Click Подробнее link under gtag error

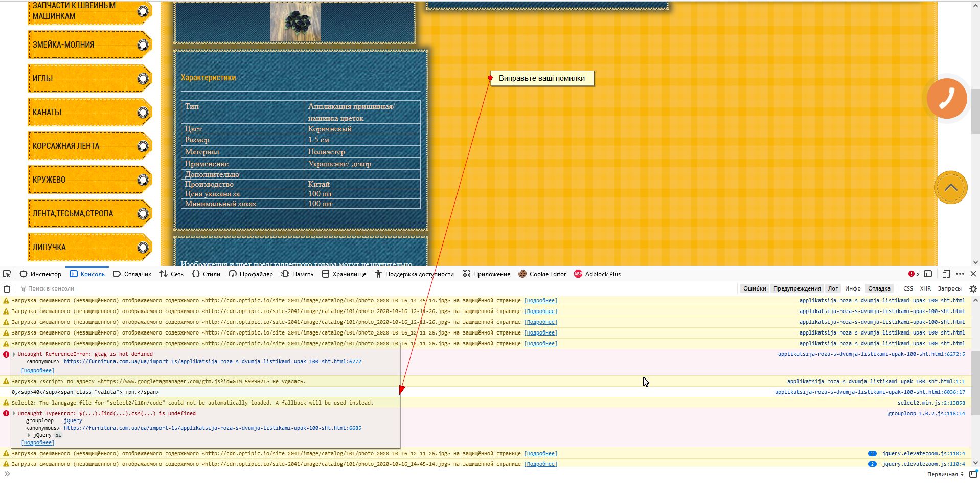pyautogui.click(x=38, y=370)
